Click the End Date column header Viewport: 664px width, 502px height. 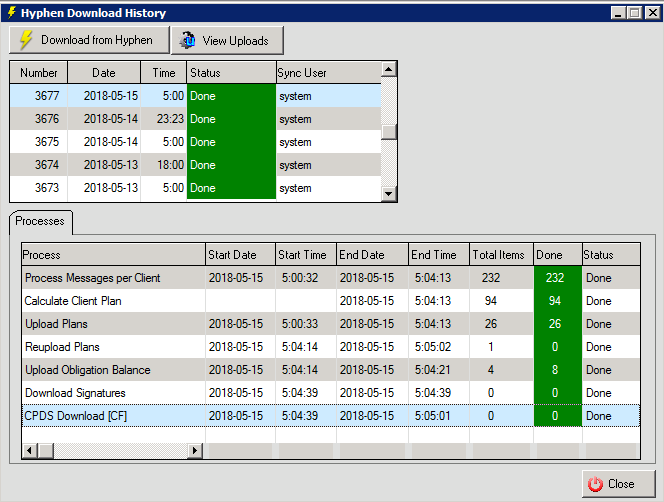[373, 255]
